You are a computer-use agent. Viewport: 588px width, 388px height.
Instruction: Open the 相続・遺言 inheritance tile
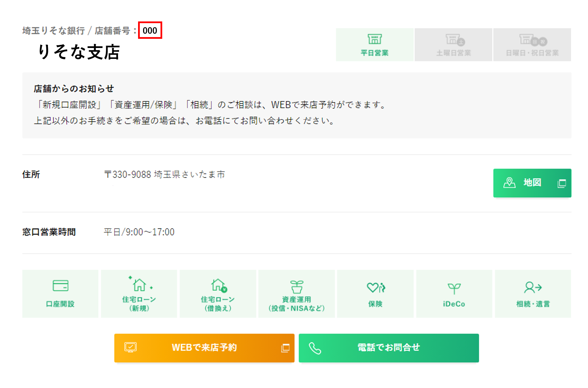(x=533, y=294)
